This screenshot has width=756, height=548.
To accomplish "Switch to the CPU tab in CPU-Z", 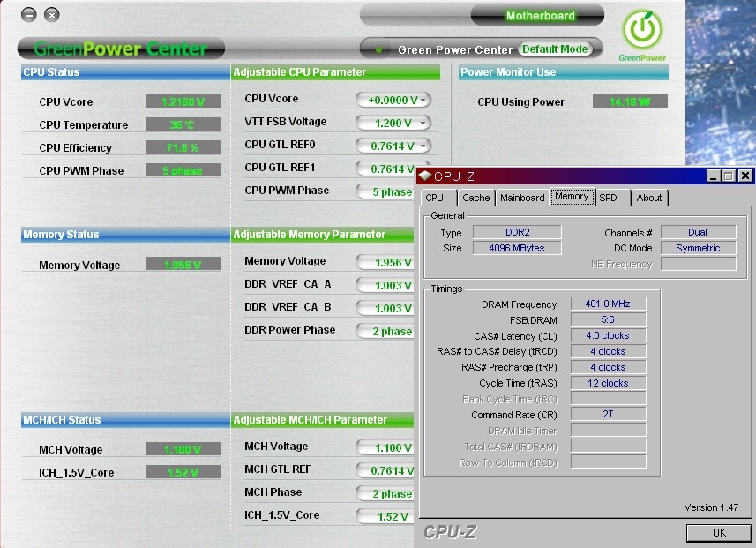I will coord(438,198).
